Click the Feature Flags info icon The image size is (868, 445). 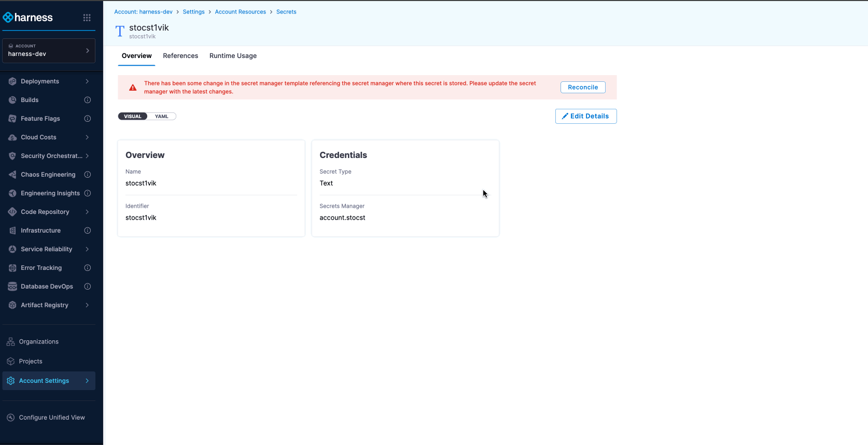[88, 119]
